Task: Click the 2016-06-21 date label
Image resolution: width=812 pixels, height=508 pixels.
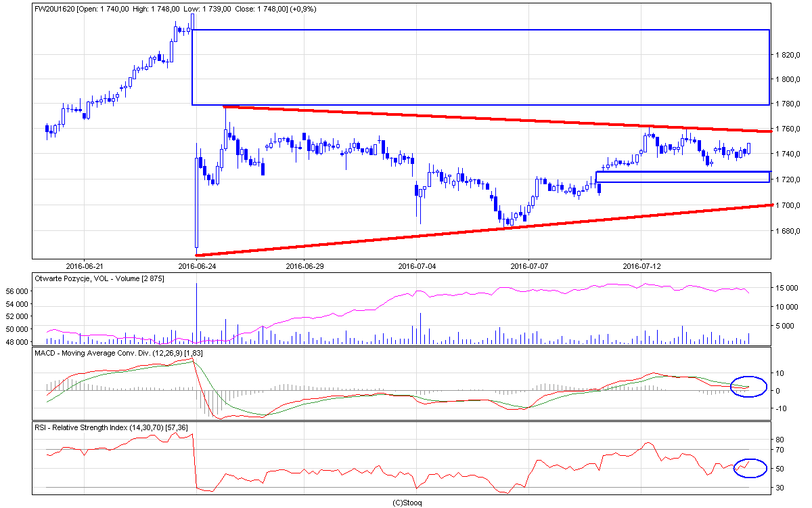Action: tap(84, 266)
